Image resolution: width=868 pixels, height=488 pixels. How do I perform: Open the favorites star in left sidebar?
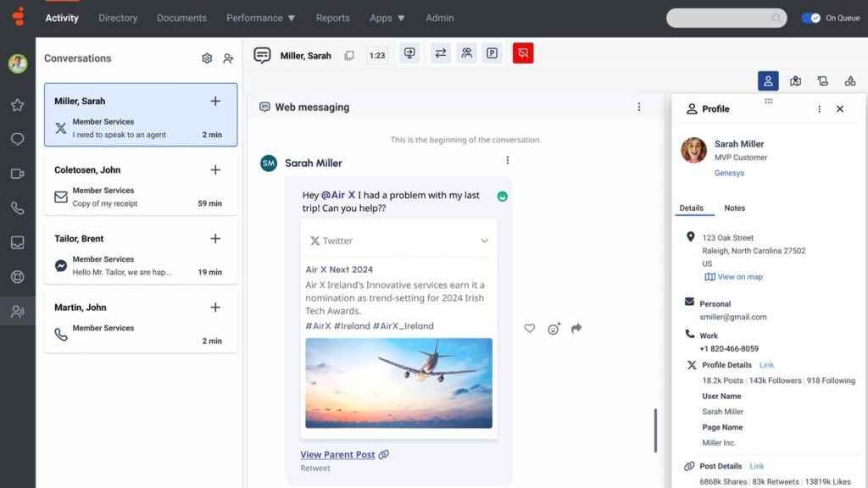pos(17,105)
